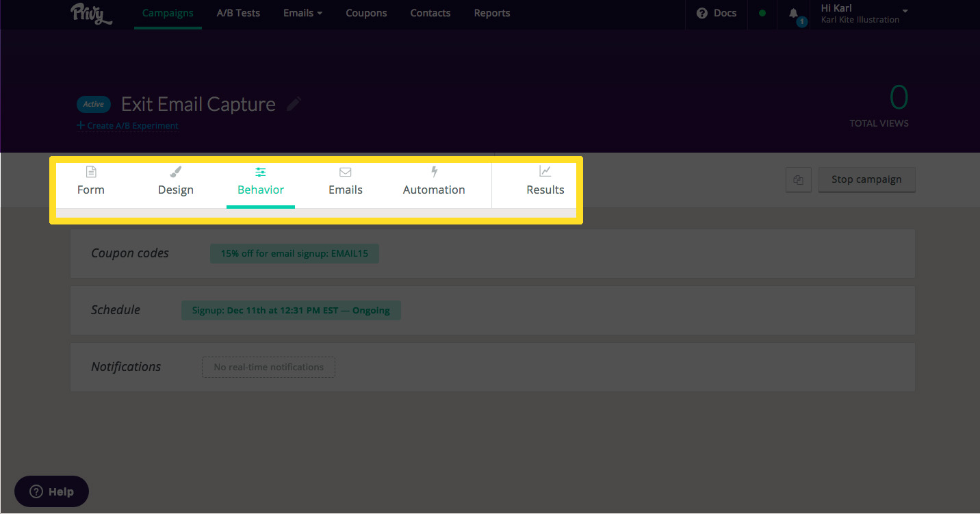
Task: Click the Automation lightning bolt icon
Action: tap(434, 172)
